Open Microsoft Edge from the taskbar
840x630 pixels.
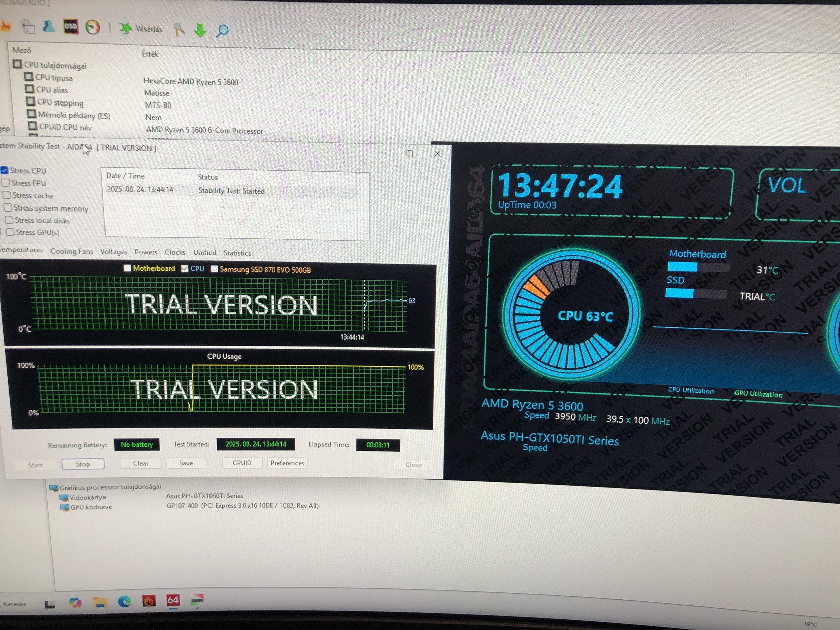pyautogui.click(x=124, y=601)
